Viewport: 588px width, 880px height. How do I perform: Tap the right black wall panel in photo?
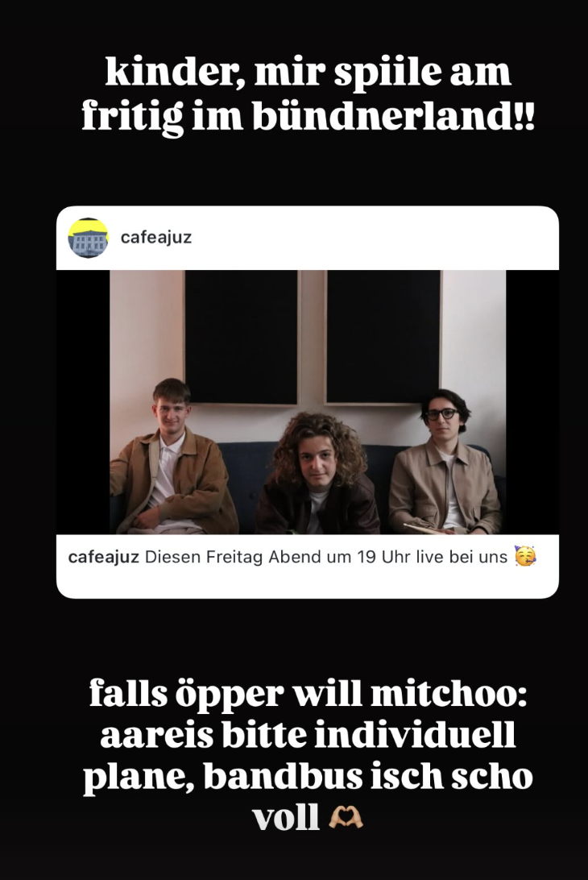[383, 337]
